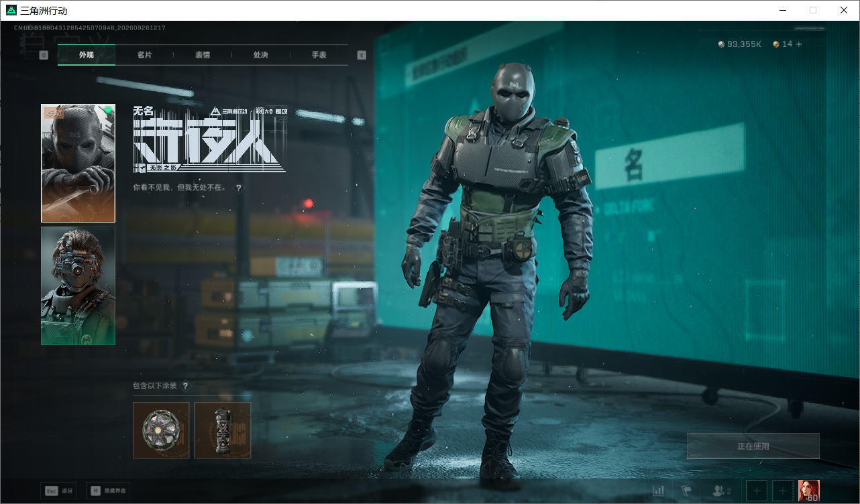The image size is (860, 504).
Task: Click the gold currency balance 14
Action: pos(782,44)
